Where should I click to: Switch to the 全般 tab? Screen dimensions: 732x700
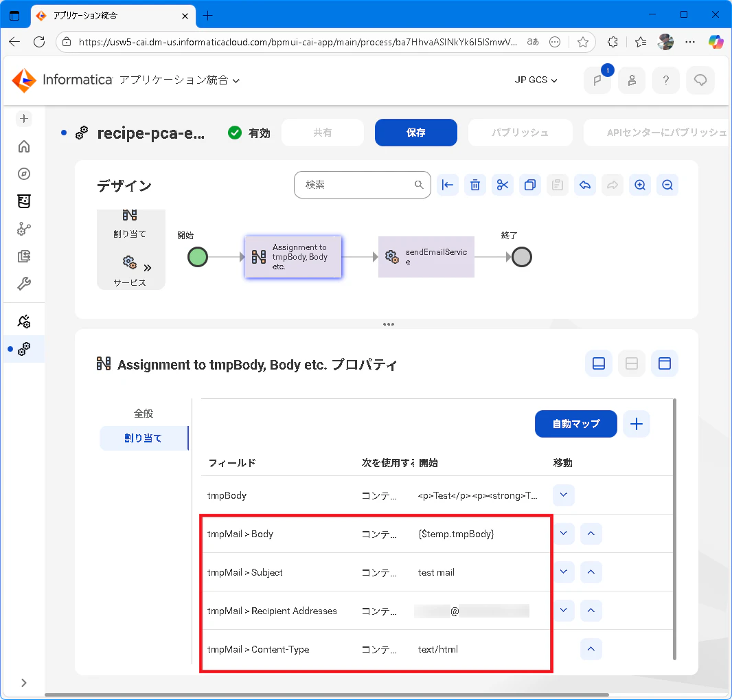[144, 414]
